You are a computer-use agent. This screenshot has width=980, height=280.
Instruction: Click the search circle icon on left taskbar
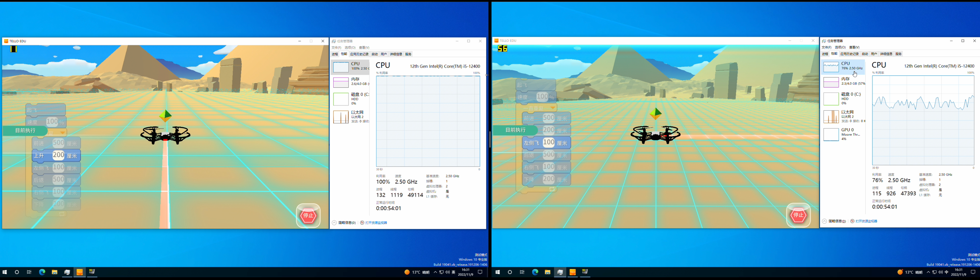[x=17, y=272]
